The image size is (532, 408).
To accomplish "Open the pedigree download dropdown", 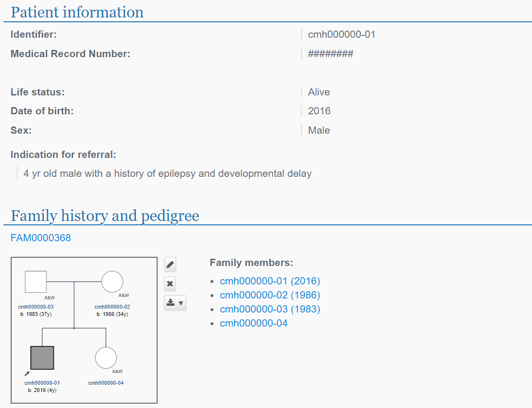I will (x=175, y=303).
